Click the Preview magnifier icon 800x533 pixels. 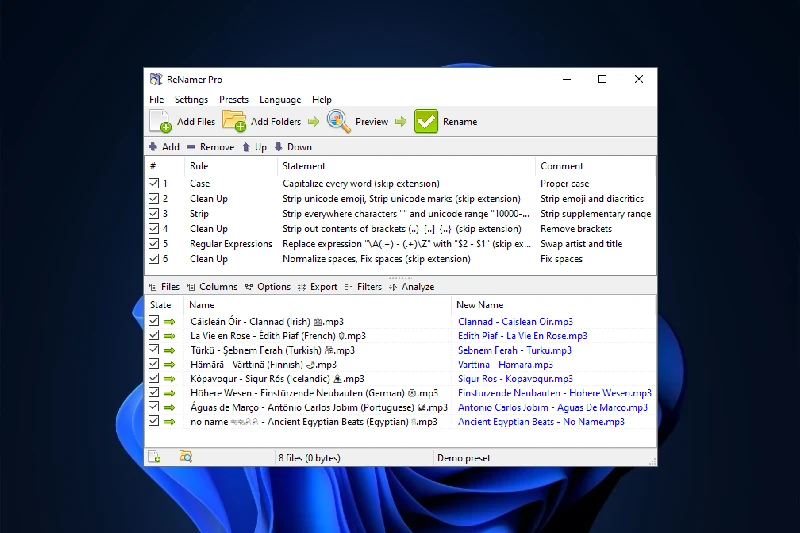click(x=339, y=121)
